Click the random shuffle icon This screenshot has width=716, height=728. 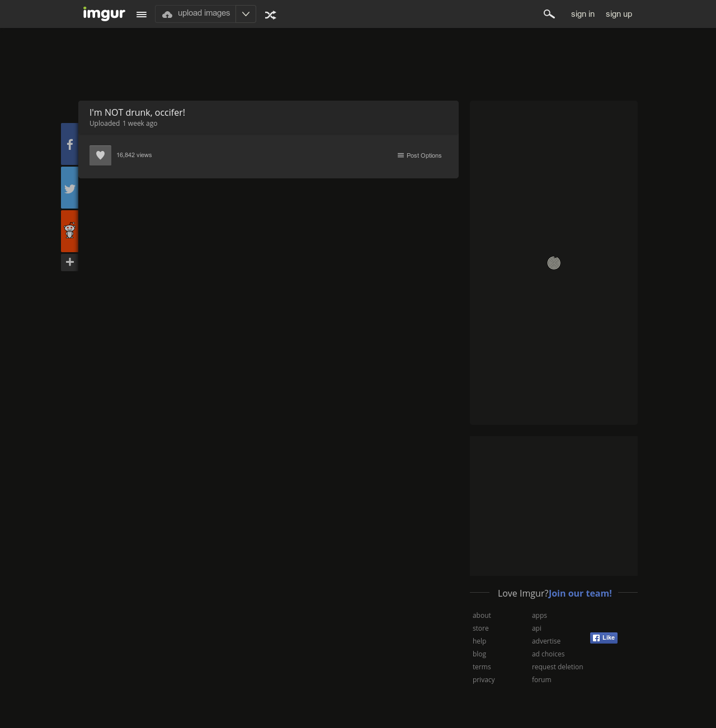click(271, 15)
